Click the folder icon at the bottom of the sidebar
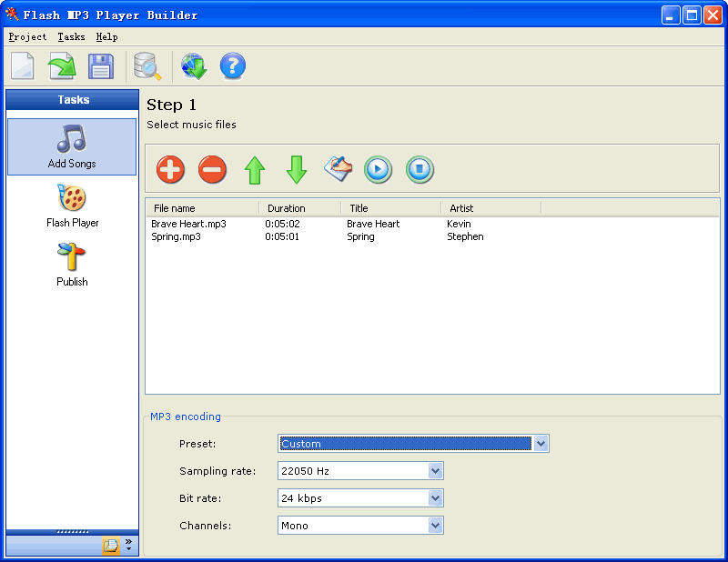Image resolution: width=728 pixels, height=562 pixels. 111,545
